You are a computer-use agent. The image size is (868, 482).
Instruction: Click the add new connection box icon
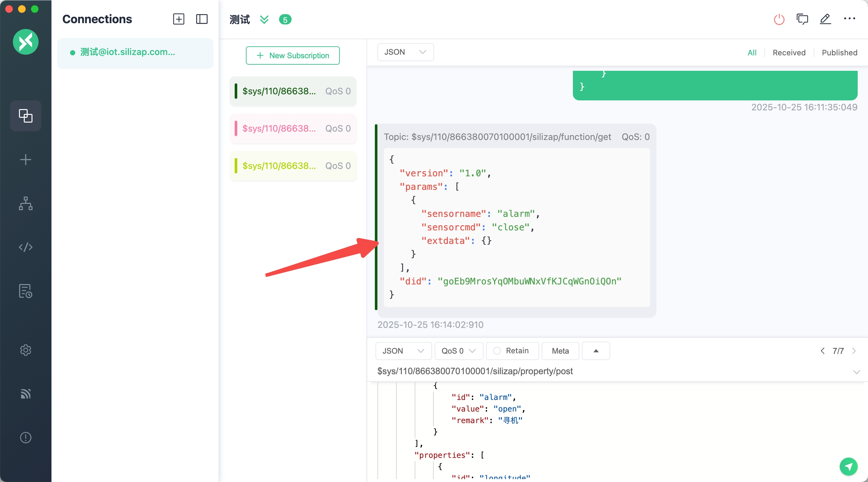click(x=179, y=19)
